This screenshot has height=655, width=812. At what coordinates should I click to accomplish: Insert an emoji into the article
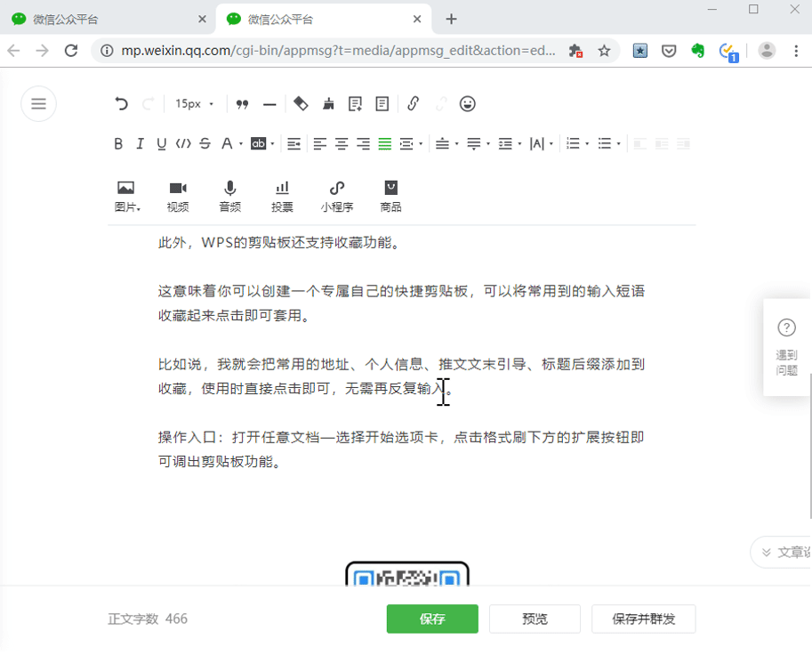pos(468,104)
